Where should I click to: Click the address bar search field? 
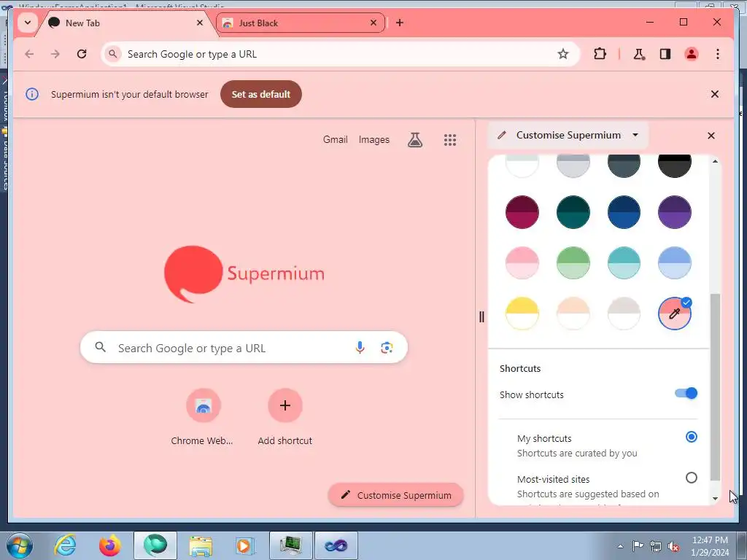click(340, 54)
